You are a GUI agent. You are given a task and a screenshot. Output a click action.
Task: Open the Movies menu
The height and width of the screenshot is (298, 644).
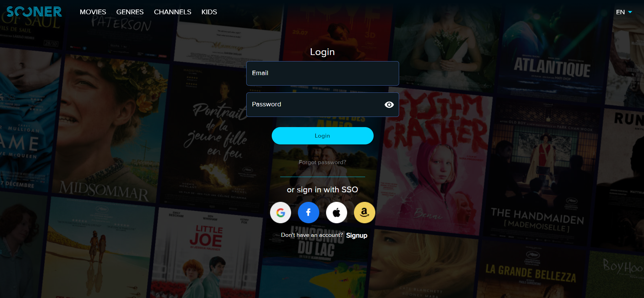click(x=93, y=12)
